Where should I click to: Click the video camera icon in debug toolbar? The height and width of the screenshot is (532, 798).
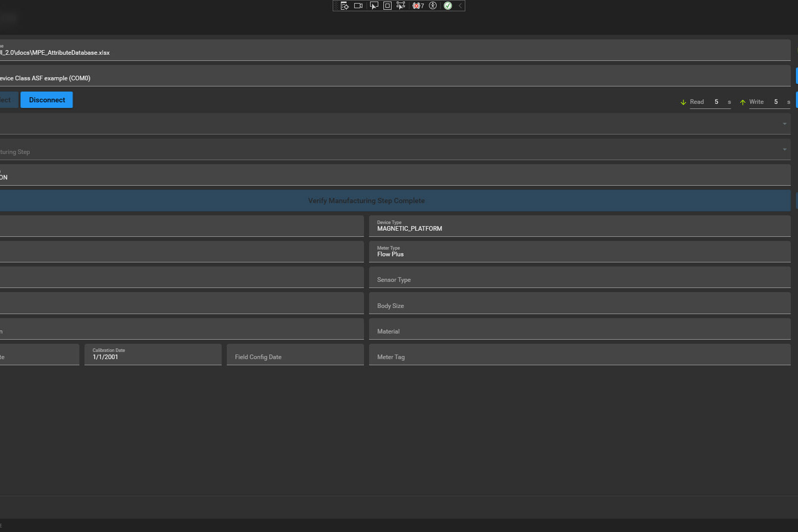pos(358,6)
